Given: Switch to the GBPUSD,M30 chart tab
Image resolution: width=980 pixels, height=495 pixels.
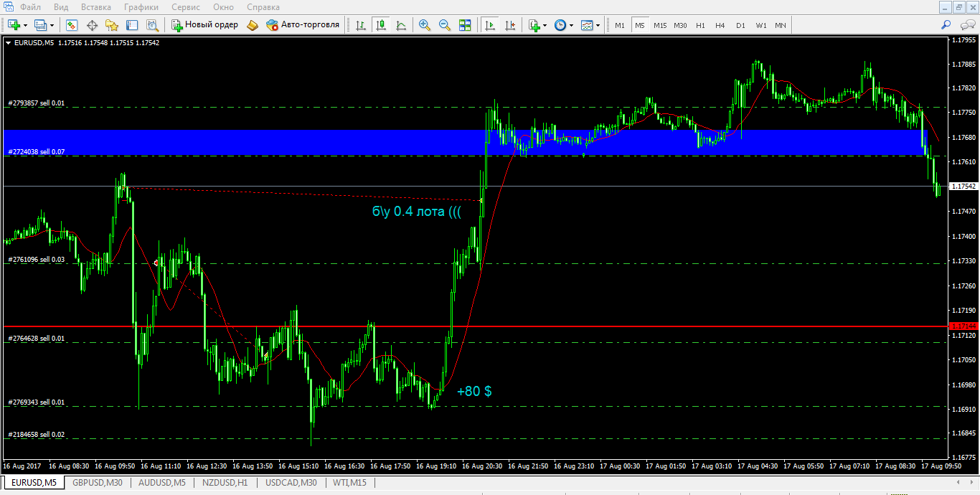Looking at the screenshot, I should coord(98,483).
